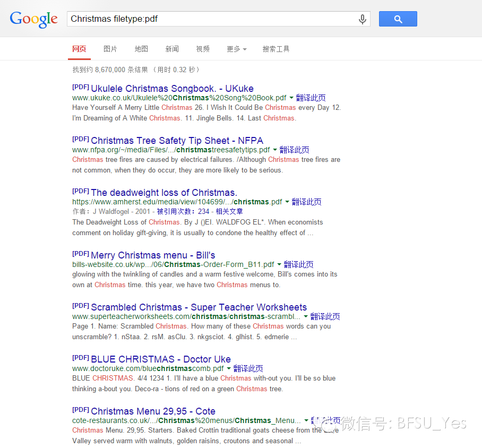This screenshot has height=448, width=482.
Task: Click the [PDF] tag before BLUE CHRISTMAS
Action: click(81, 358)
